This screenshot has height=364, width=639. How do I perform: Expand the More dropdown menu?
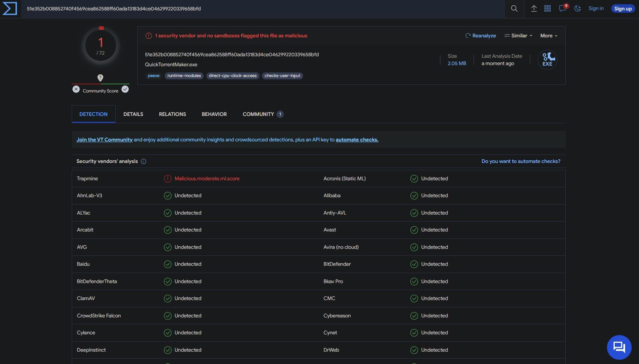(548, 36)
